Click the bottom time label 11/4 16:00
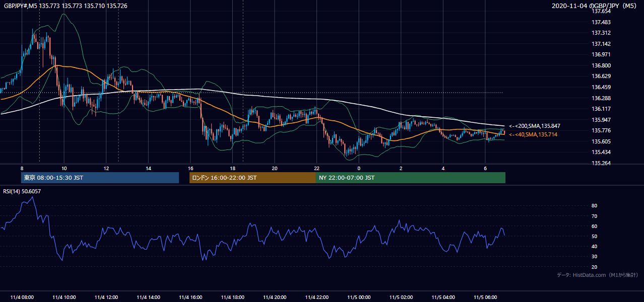644x302 pixels. tap(190, 297)
